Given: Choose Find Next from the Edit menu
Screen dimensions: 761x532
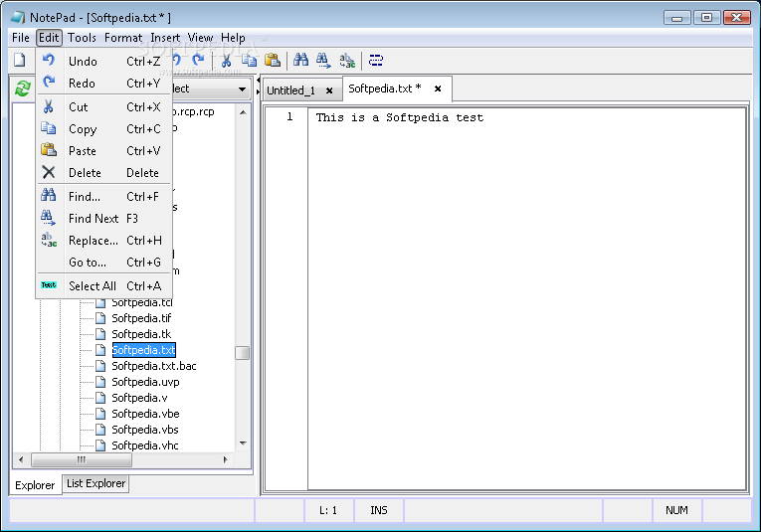Looking at the screenshot, I should [103, 218].
